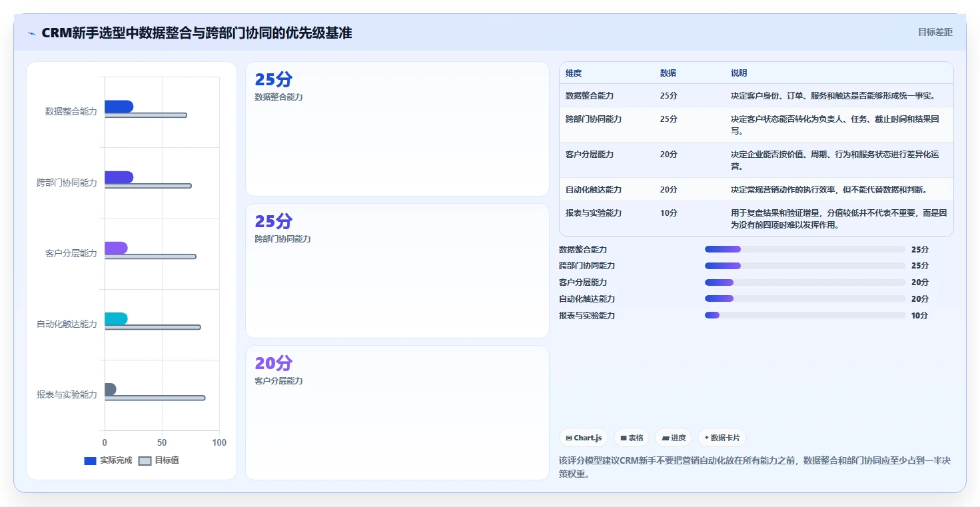
Task: Click the grey target bar for 跨部门协同能力
Action: (148, 186)
